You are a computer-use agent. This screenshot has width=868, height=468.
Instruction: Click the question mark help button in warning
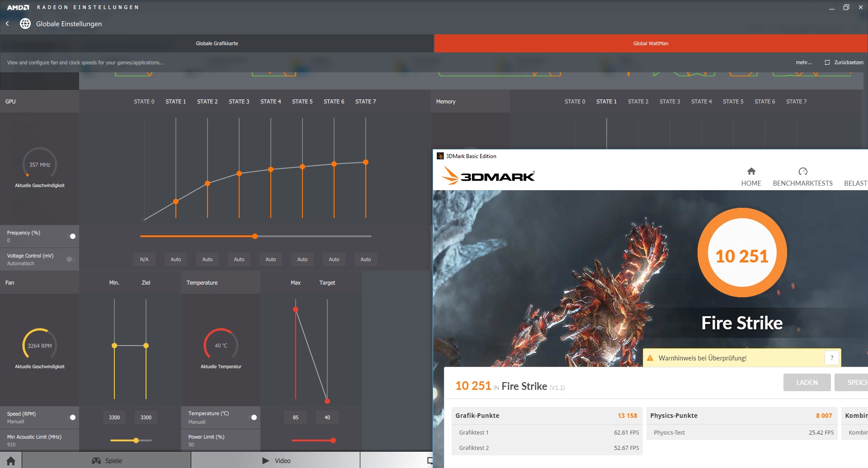pyautogui.click(x=832, y=358)
